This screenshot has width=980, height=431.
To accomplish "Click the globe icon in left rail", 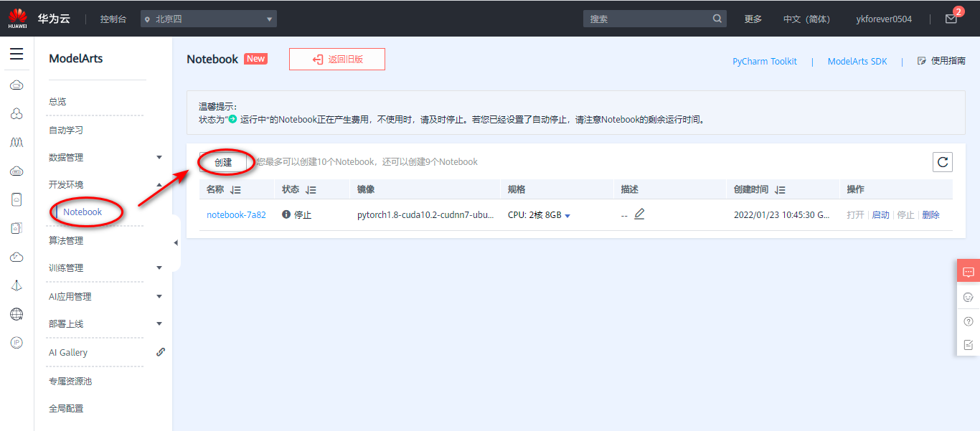I will point(17,314).
